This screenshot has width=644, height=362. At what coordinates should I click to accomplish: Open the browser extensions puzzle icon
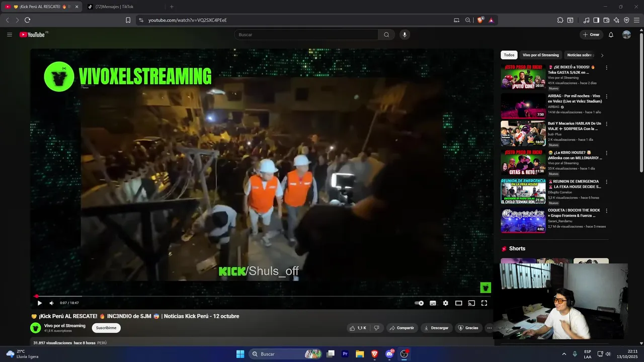point(560,20)
